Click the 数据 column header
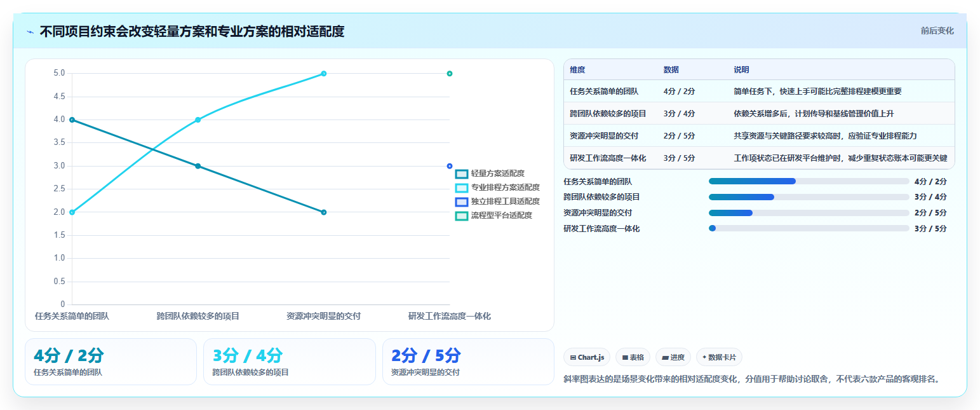Image resolution: width=980 pixels, height=410 pixels. pyautogui.click(x=671, y=70)
